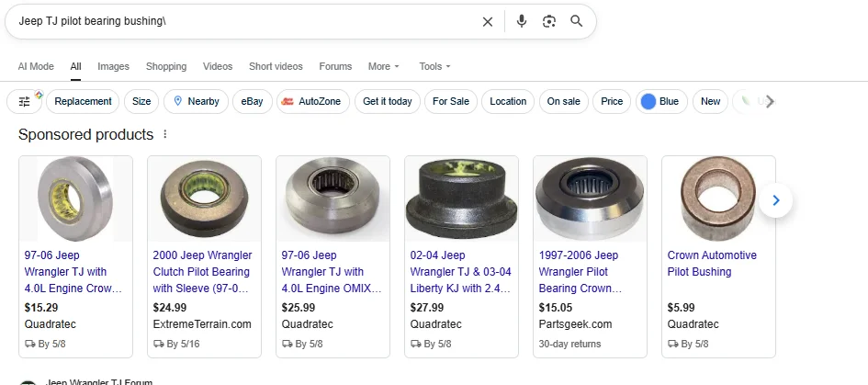Click the $27.99 price text
This screenshot has height=385, width=868.
coord(427,308)
